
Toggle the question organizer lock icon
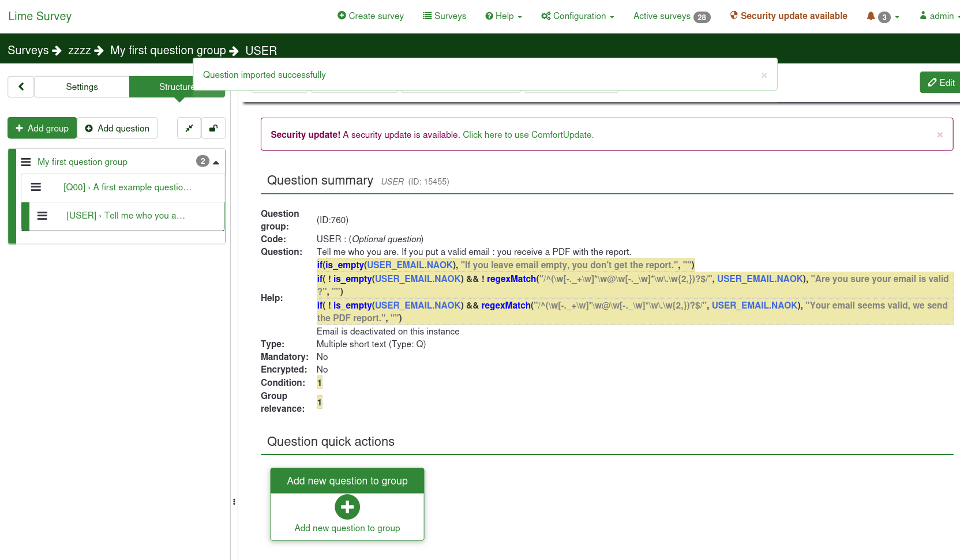pyautogui.click(x=213, y=128)
